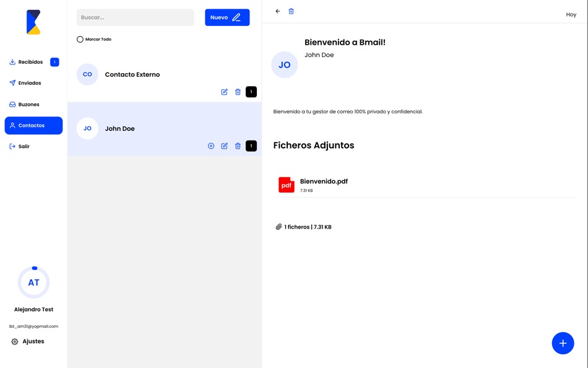Click the download icon beside Recibidos
This screenshot has width=588, height=368.
pos(11,62)
